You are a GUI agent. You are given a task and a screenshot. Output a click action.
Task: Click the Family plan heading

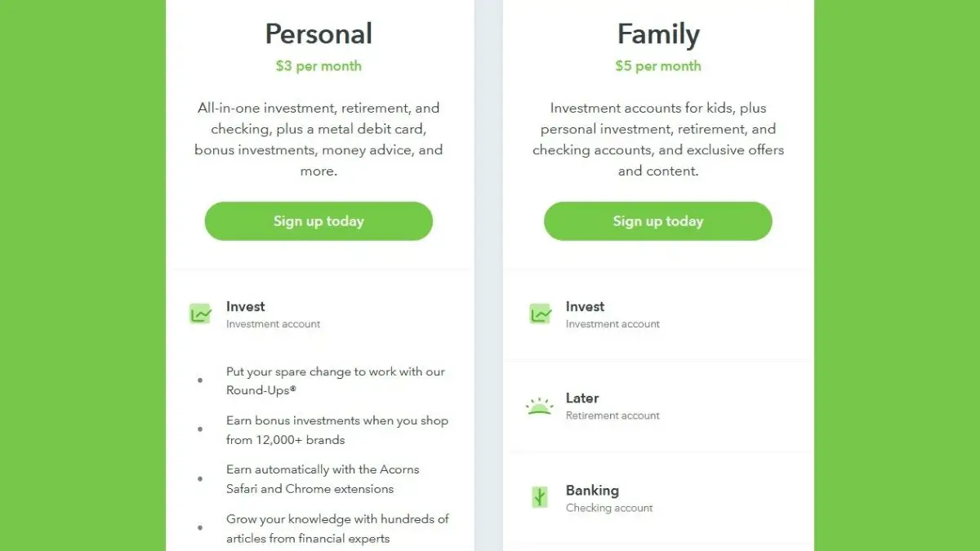(x=658, y=33)
